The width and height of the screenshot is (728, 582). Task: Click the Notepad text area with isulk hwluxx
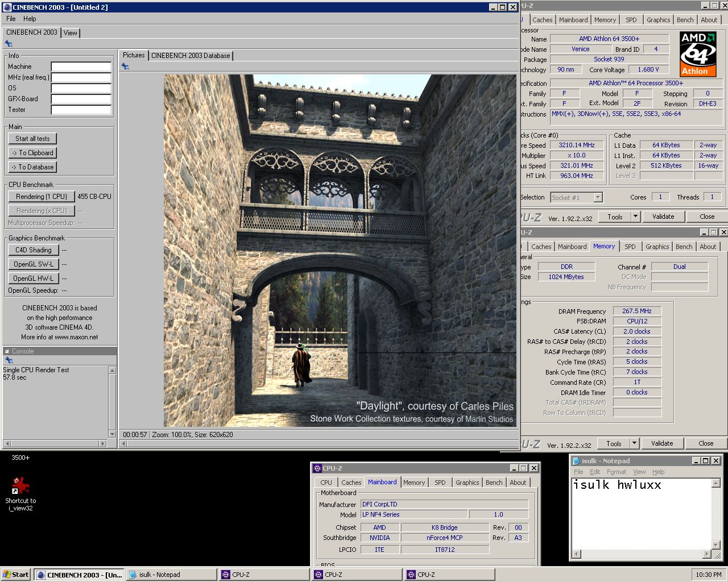tap(641, 514)
